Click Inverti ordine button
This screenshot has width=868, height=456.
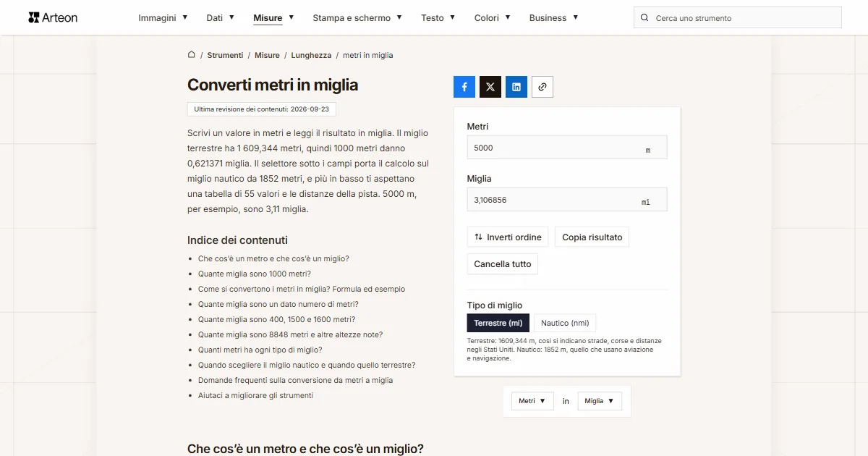click(508, 237)
